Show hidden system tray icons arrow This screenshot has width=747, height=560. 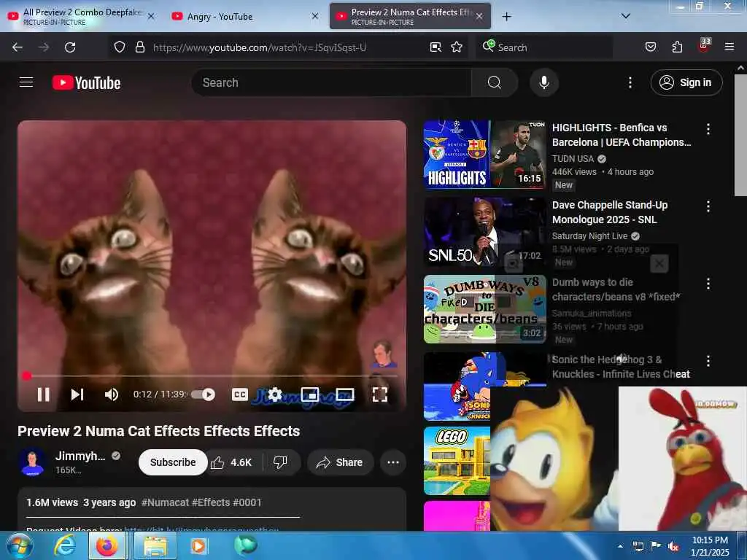[620, 546]
